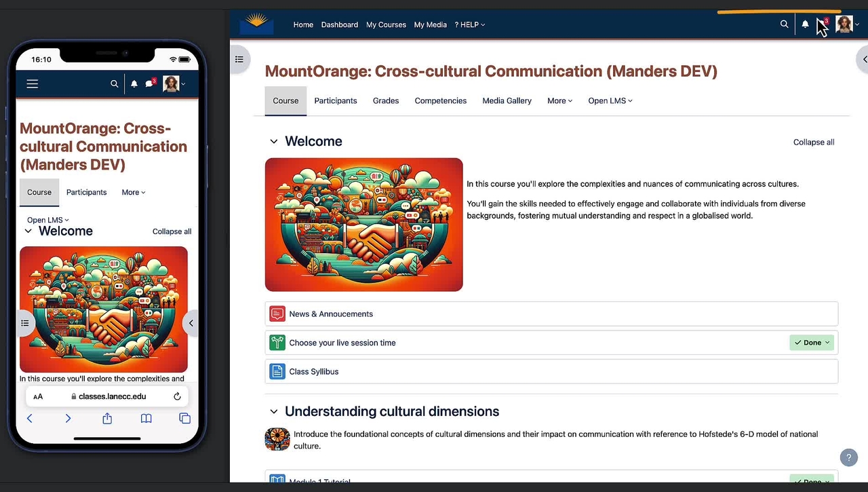Tap Safari tabs icon on phone
This screenshot has width=868, height=492.
(184, 418)
